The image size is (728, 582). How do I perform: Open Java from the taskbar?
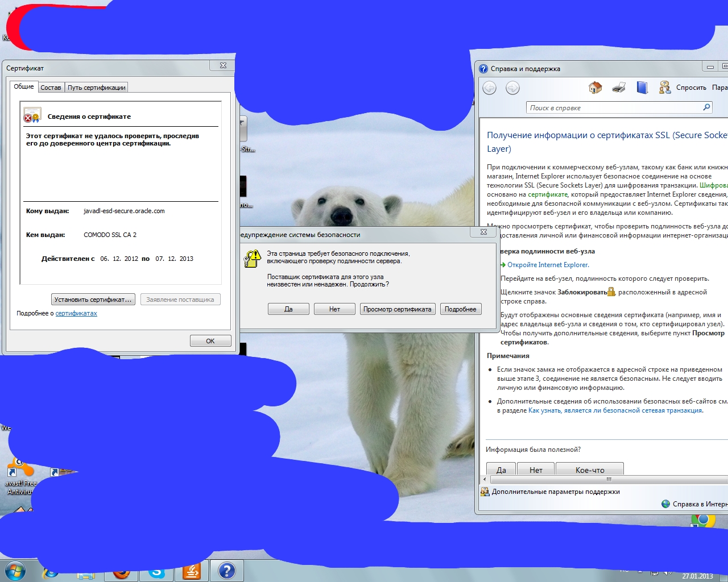point(191,571)
